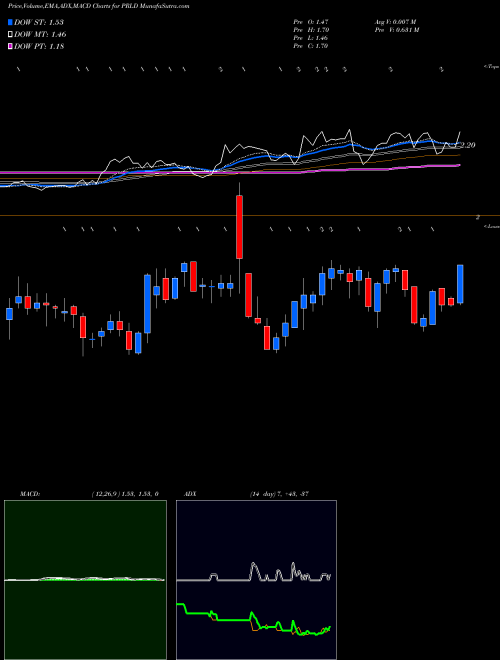Click the 'Pre L: 1.46' low value
Image resolution: width=500 pixels, height=660 pixels.
pyautogui.click(x=311, y=38)
